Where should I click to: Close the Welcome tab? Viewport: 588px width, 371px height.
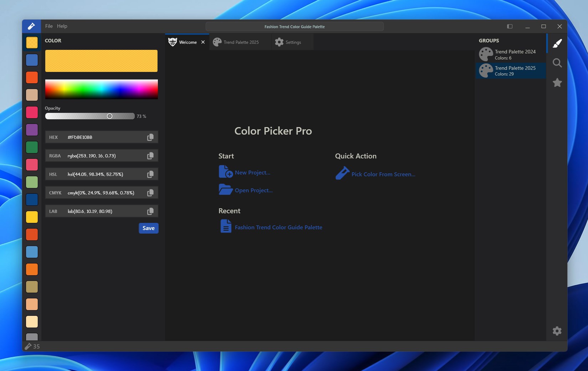pyautogui.click(x=203, y=42)
